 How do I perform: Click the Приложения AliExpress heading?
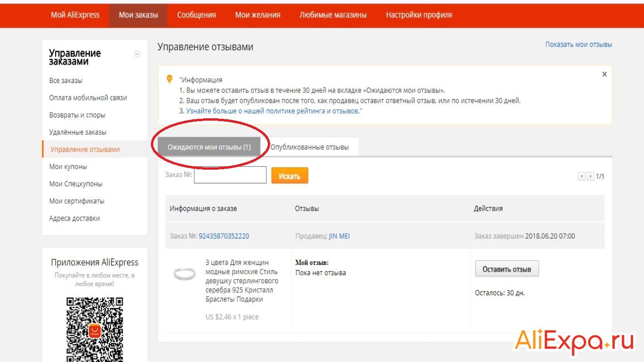click(x=95, y=263)
